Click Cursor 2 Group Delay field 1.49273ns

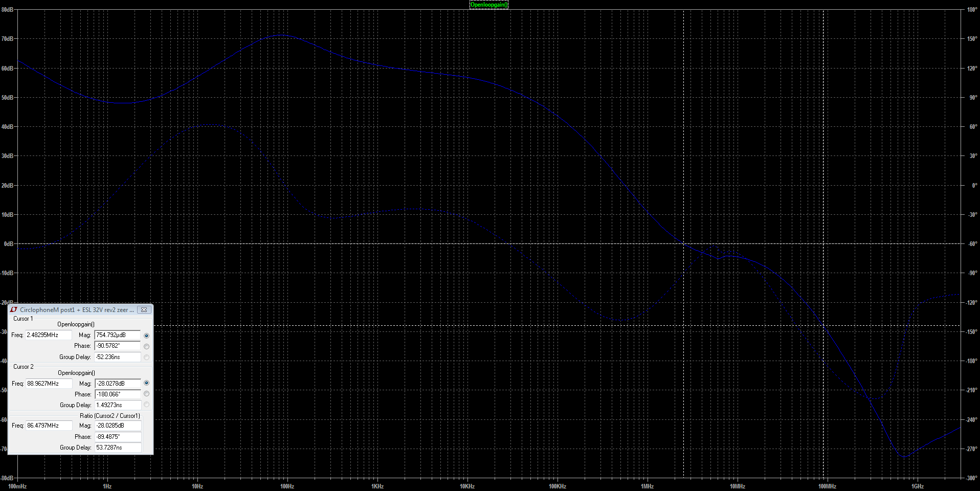pos(118,405)
